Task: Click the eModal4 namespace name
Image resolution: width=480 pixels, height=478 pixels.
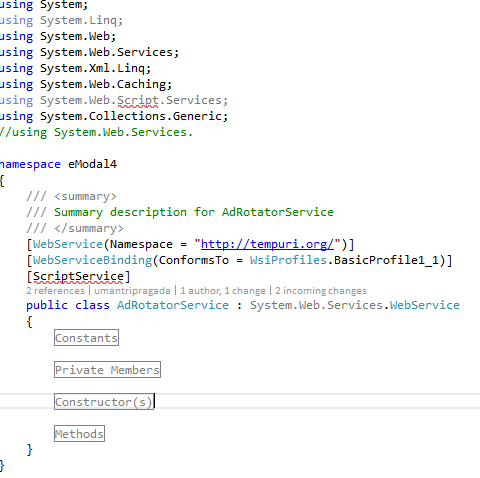Action: (x=93, y=164)
